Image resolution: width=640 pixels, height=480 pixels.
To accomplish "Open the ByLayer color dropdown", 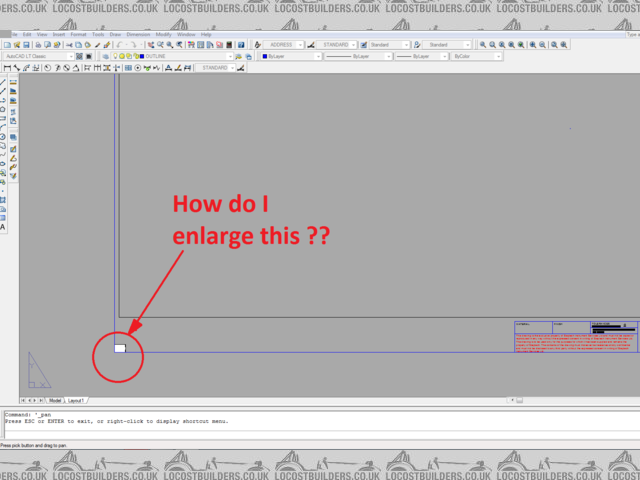I will point(290,57).
